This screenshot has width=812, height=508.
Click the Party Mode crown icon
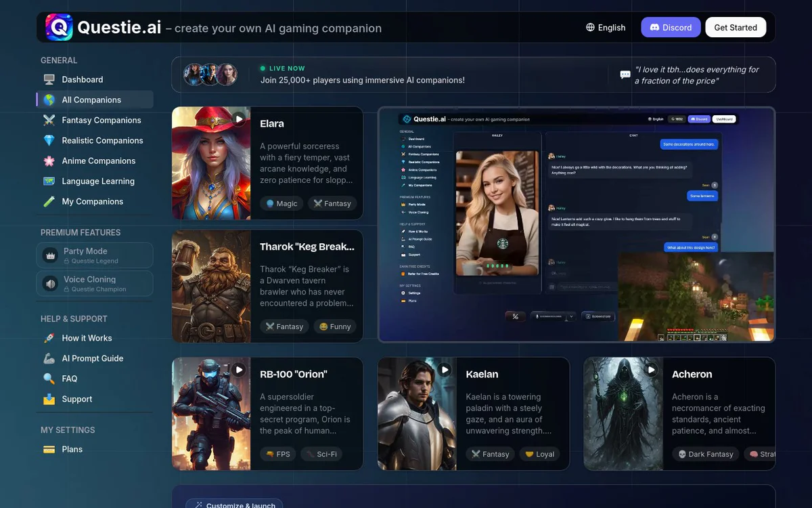tap(51, 255)
